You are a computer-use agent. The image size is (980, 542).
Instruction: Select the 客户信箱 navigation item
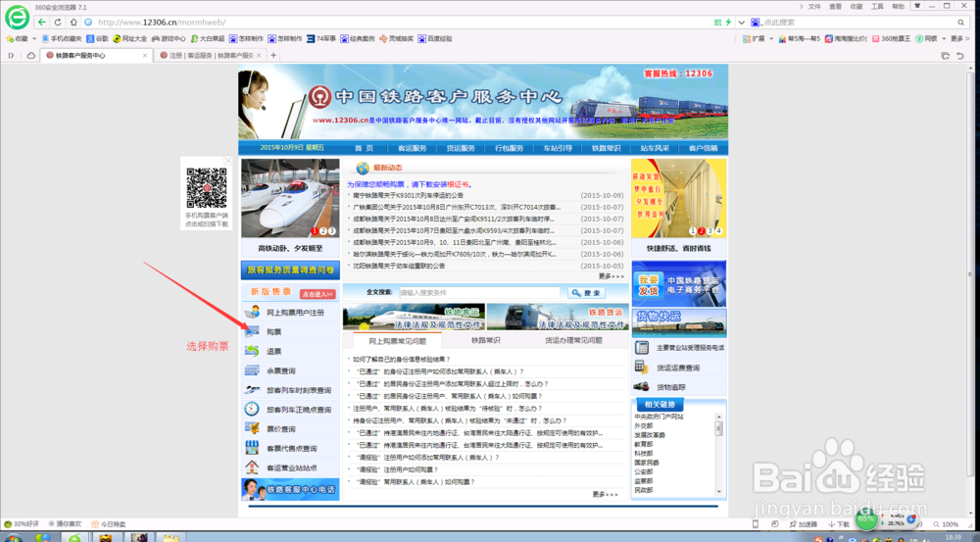pyautogui.click(x=703, y=148)
